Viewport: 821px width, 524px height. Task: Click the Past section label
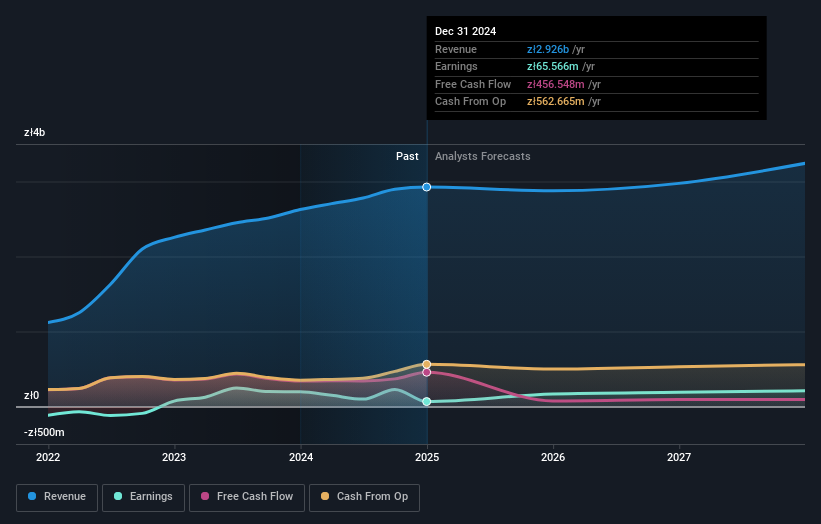[x=407, y=156]
